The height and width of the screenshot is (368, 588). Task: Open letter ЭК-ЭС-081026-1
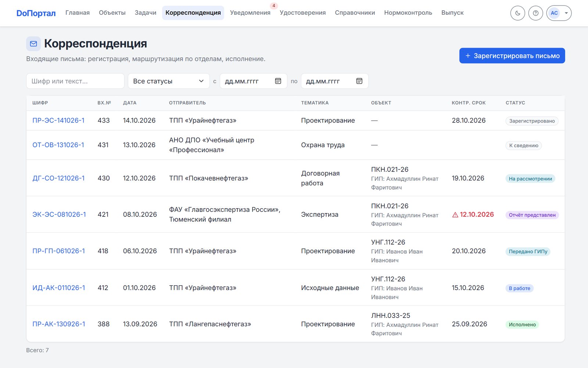click(59, 215)
